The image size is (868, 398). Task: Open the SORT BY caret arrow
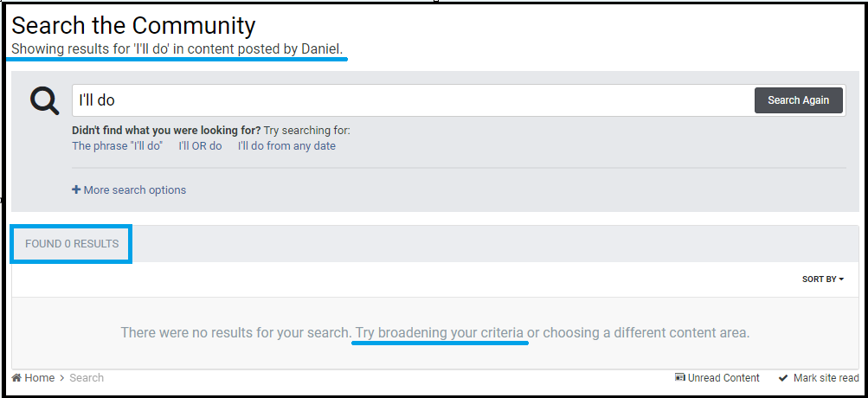841,279
